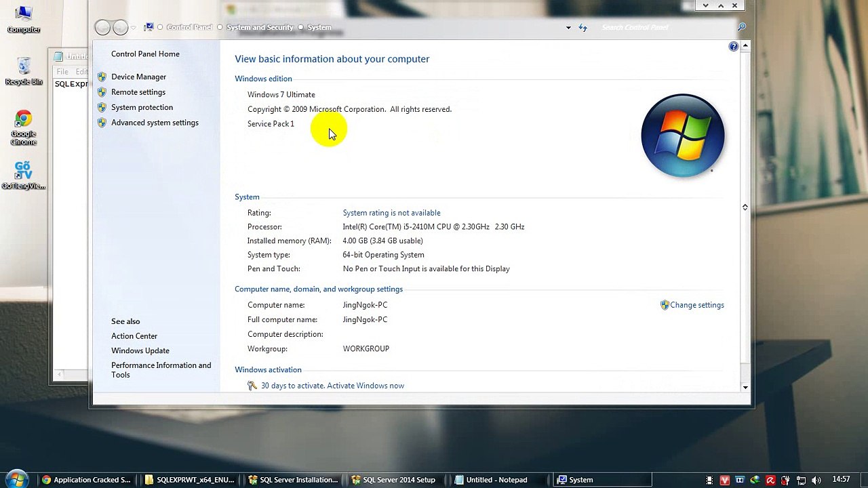Screen dimensions: 868x488
Task: Select the System breadcrumb in address bar
Action: tap(319, 27)
